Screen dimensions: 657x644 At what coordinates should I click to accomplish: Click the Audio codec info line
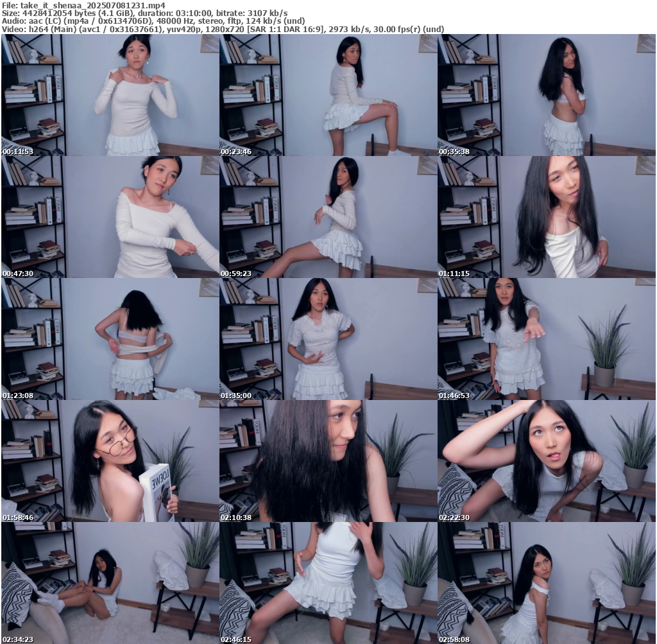pos(153,21)
